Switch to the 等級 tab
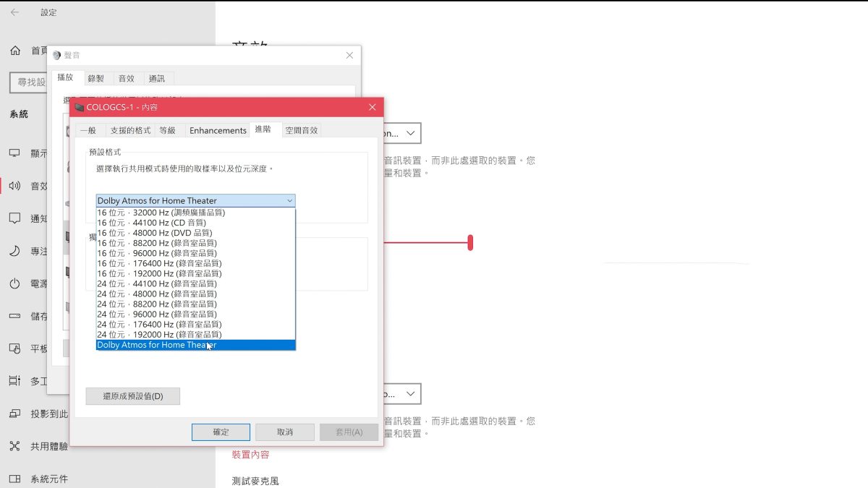The height and width of the screenshot is (488, 868). (167, 130)
